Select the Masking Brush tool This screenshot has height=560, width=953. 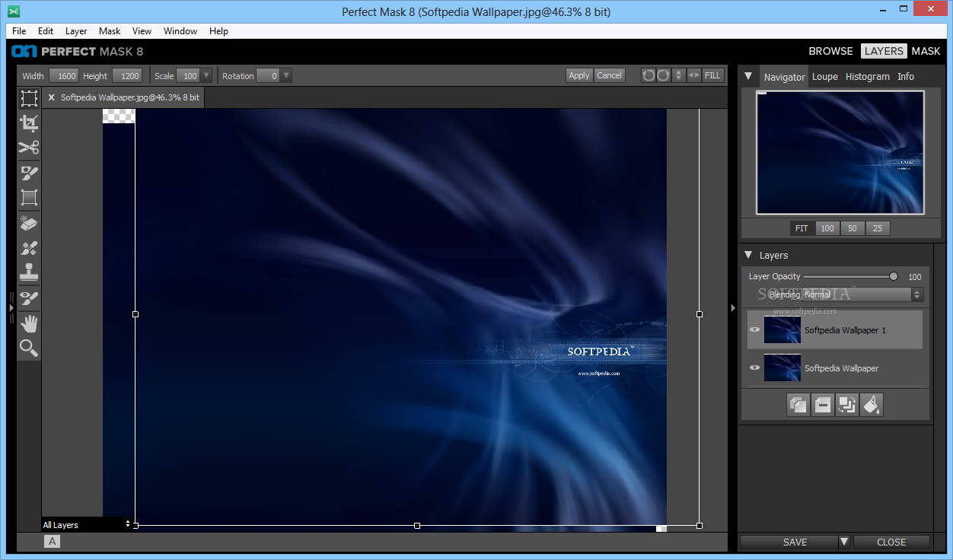[x=29, y=173]
